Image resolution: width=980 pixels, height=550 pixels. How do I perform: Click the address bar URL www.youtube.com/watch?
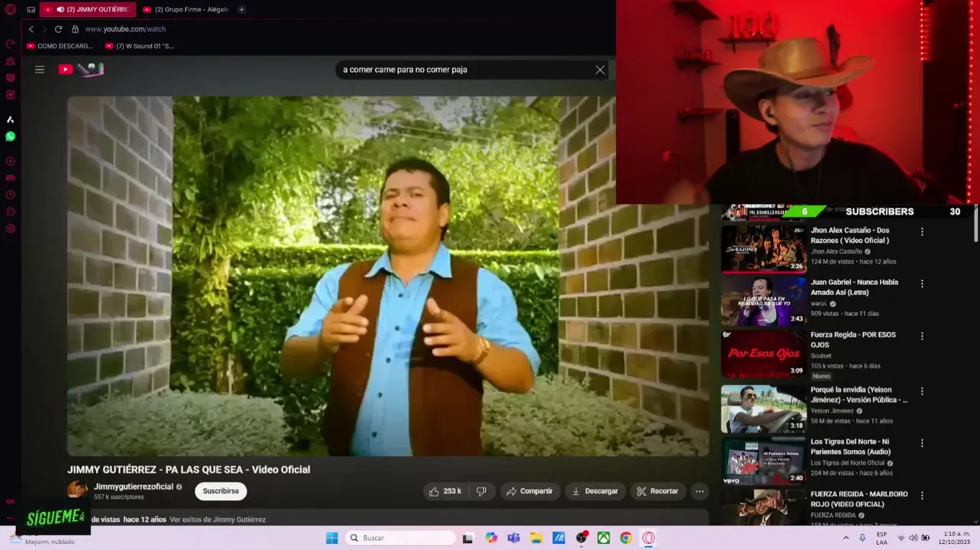[x=125, y=29]
